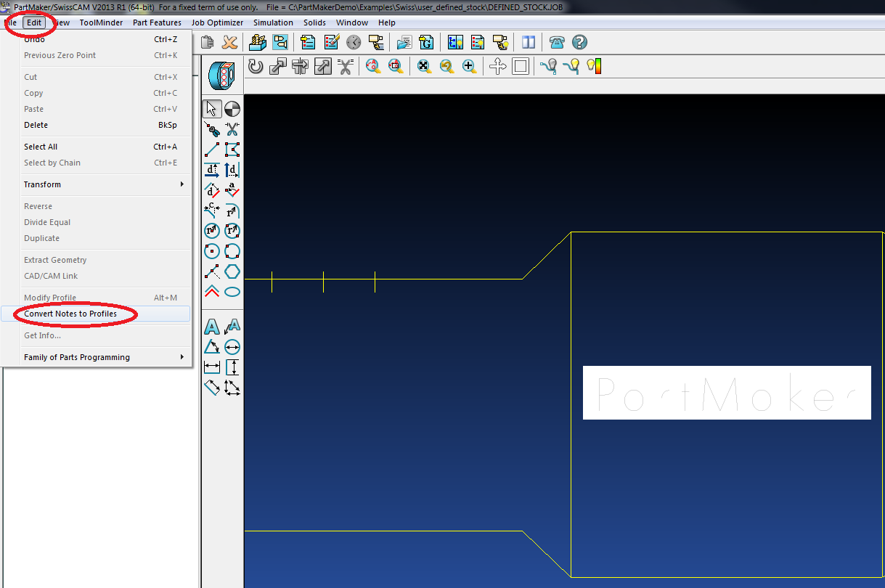
Task: Select the ellipse drawing tool
Action: click(232, 292)
